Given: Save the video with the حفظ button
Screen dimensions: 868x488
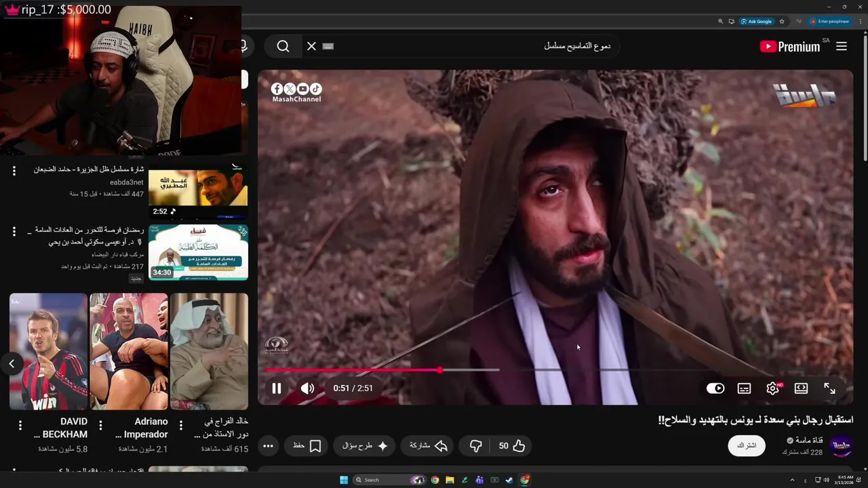Looking at the screenshot, I should 307,446.
